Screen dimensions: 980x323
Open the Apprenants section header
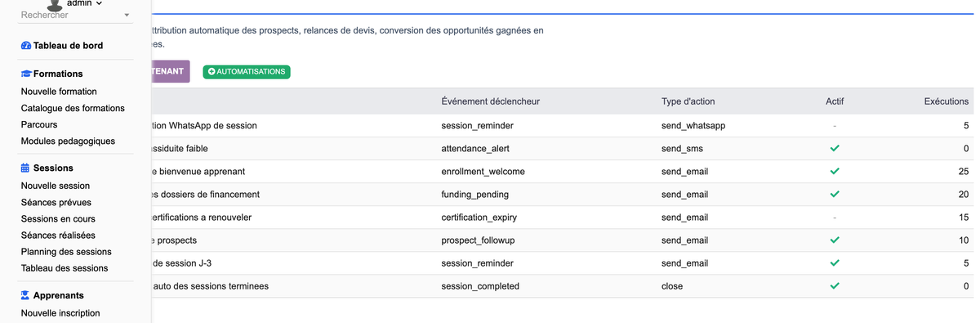tap(59, 296)
